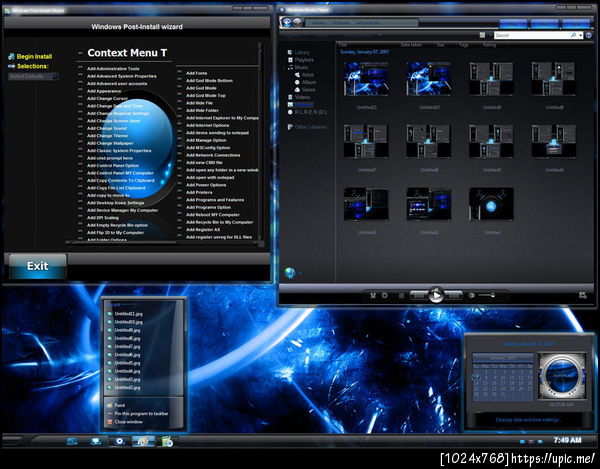Check Add Hide File option
The height and width of the screenshot is (469, 600).
coord(179,103)
